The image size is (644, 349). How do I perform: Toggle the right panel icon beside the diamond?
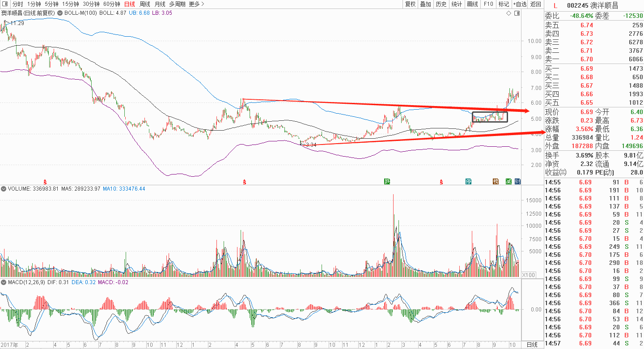point(517,13)
